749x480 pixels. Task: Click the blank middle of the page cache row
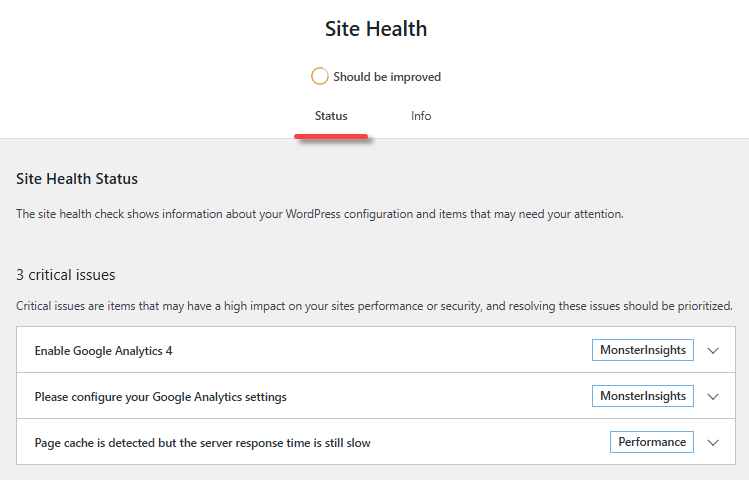pyautogui.click(x=490, y=442)
